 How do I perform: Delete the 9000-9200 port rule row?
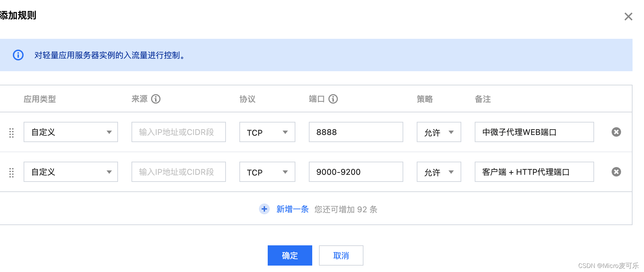coord(616,172)
